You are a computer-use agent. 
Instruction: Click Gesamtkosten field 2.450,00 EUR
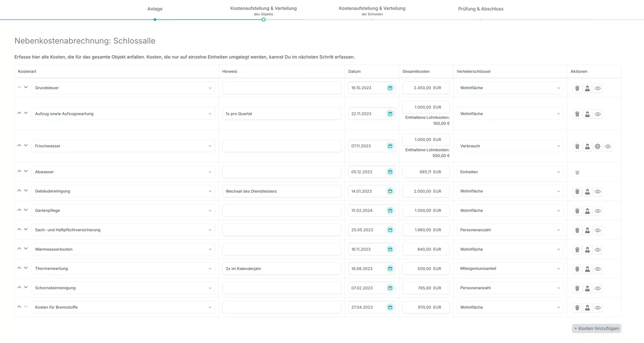point(426,88)
